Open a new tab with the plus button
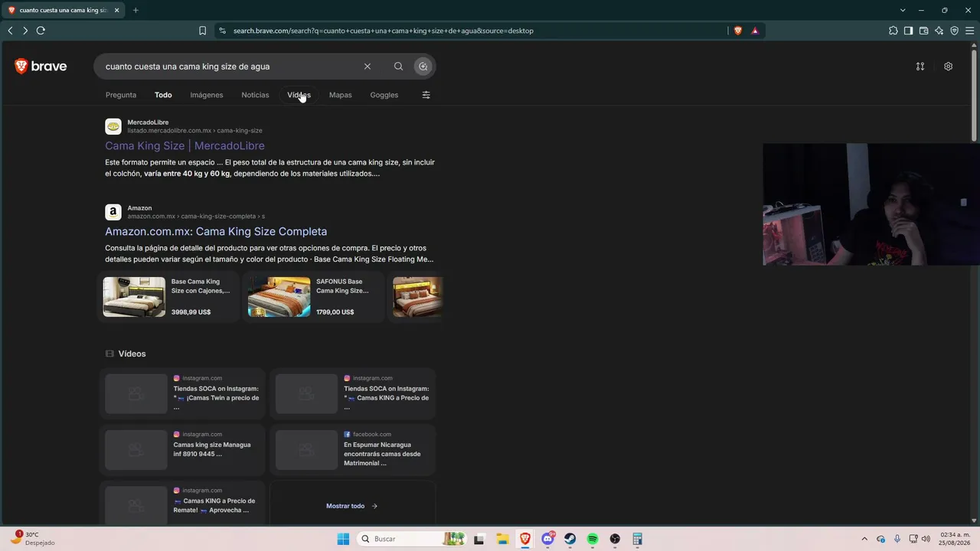 (136, 10)
